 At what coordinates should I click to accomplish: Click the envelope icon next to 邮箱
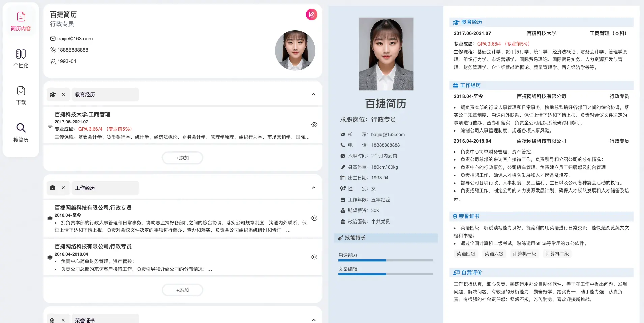tap(343, 134)
